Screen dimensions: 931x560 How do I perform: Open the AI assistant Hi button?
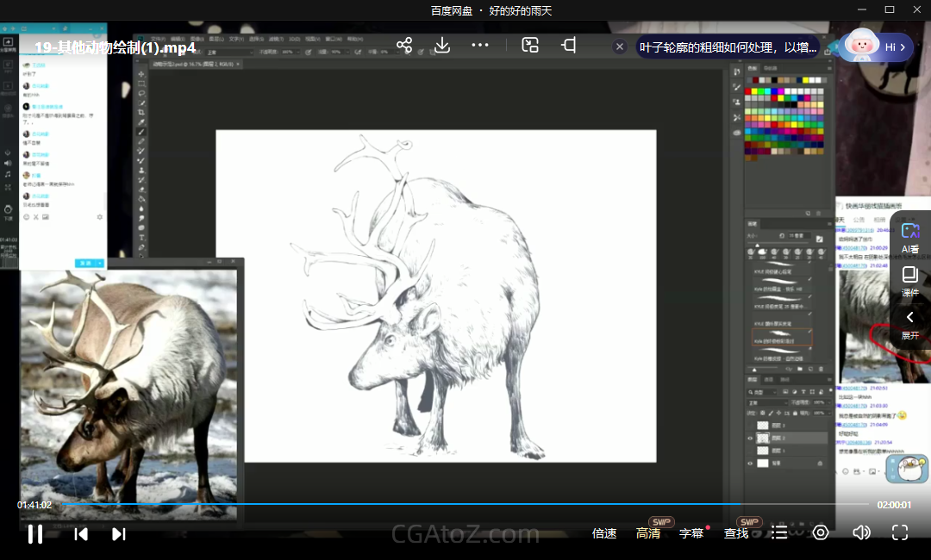point(875,47)
